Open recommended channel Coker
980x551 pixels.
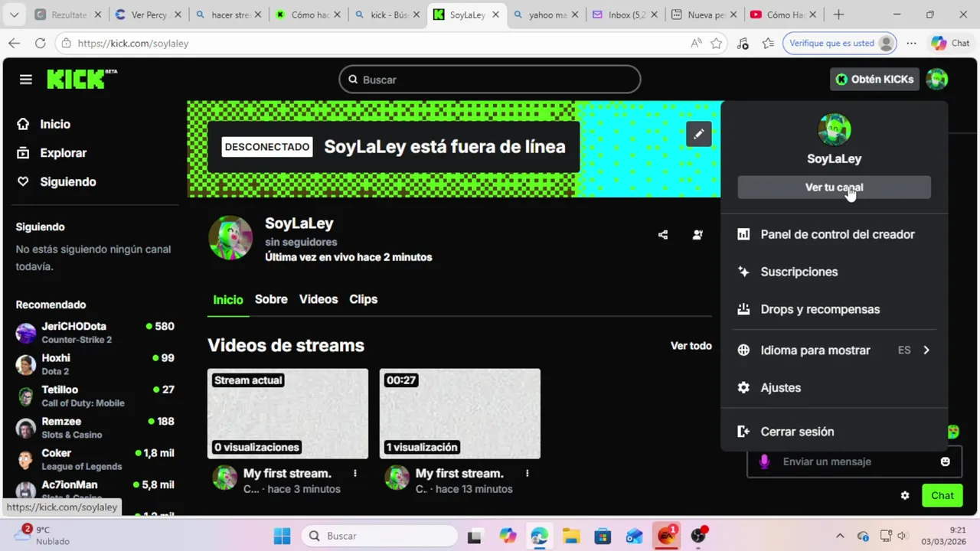point(95,459)
